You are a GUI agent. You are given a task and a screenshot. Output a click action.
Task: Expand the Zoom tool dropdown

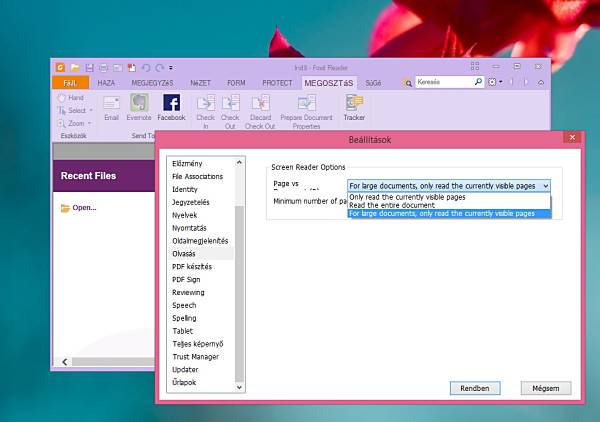(91, 122)
